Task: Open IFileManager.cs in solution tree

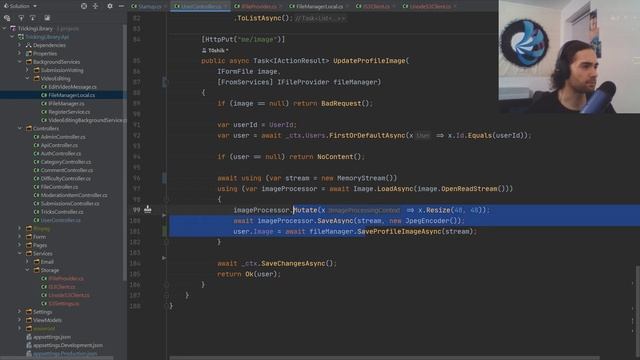Action: 66,104
